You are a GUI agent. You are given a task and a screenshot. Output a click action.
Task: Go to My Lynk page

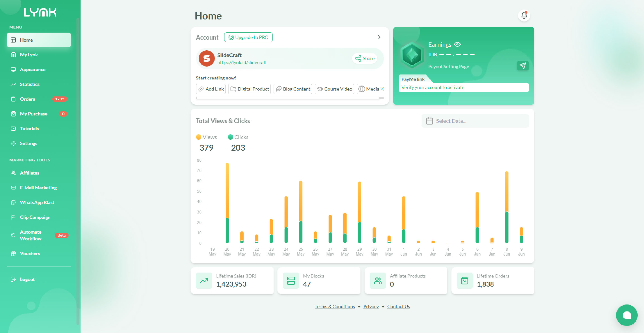(39, 55)
